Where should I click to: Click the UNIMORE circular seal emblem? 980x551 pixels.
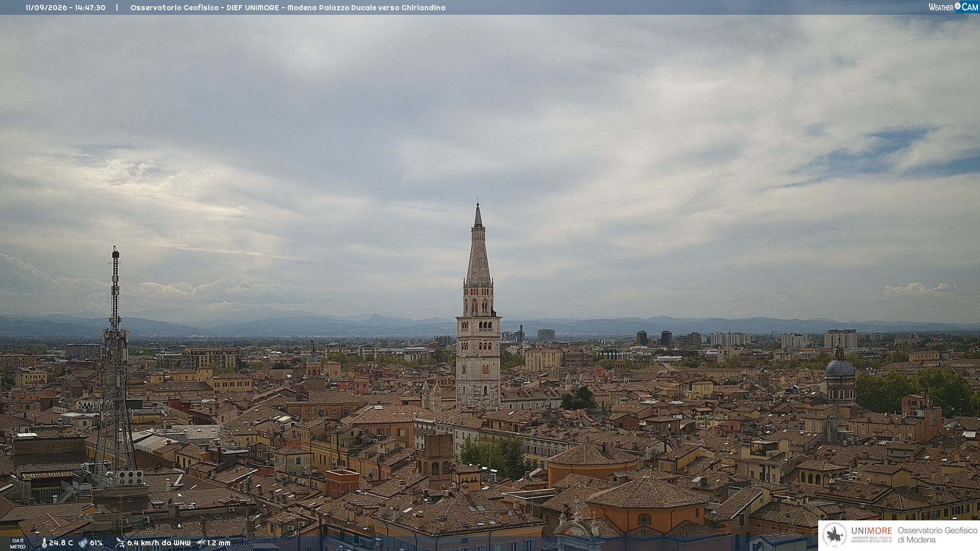tap(835, 535)
